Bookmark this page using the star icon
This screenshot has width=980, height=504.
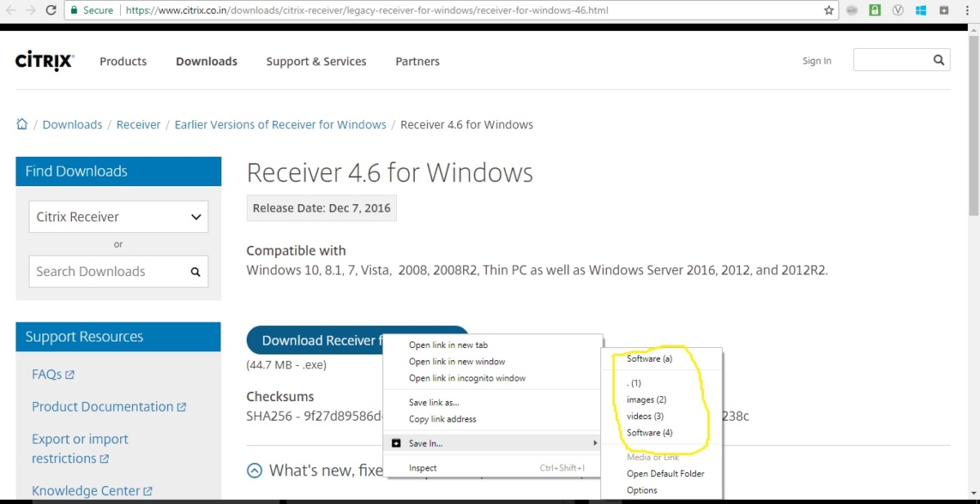tap(828, 11)
